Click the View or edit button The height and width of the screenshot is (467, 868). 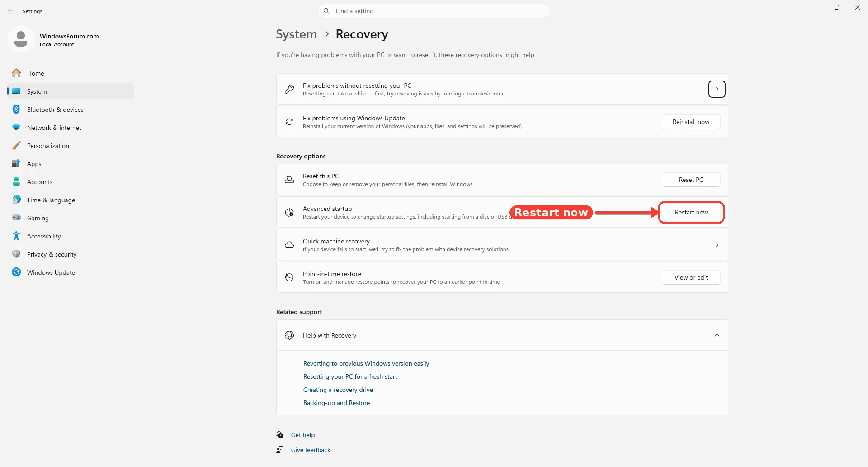691,277
